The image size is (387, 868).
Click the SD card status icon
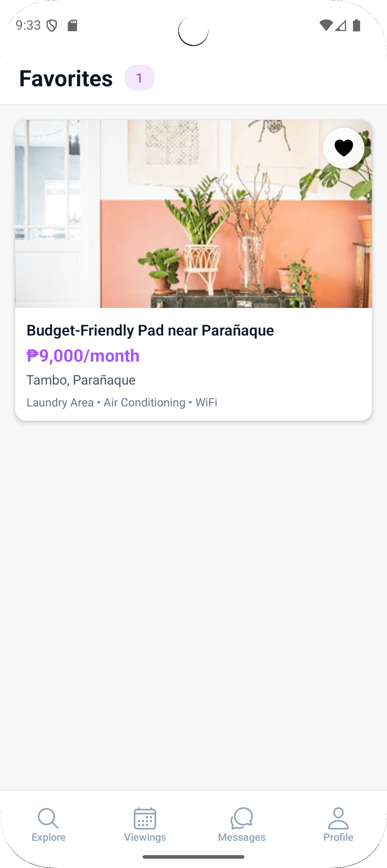pos(73,25)
